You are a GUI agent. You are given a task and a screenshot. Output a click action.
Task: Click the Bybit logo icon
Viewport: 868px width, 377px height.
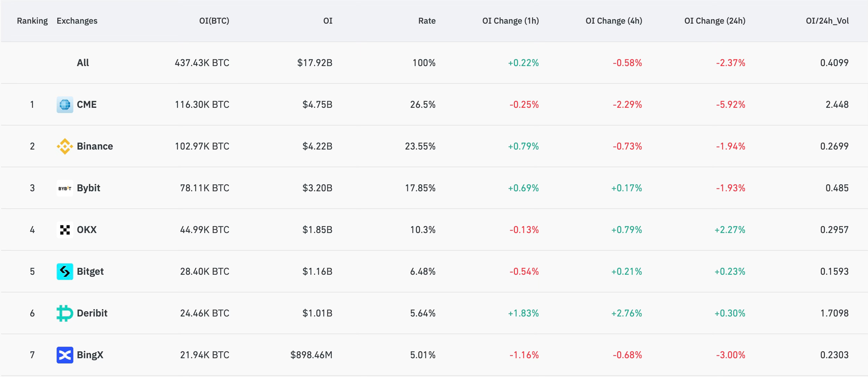tap(65, 188)
